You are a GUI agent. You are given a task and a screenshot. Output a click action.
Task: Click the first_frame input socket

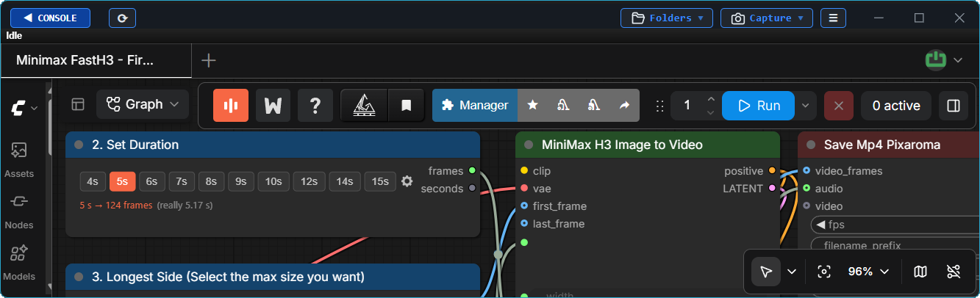pyautogui.click(x=524, y=206)
